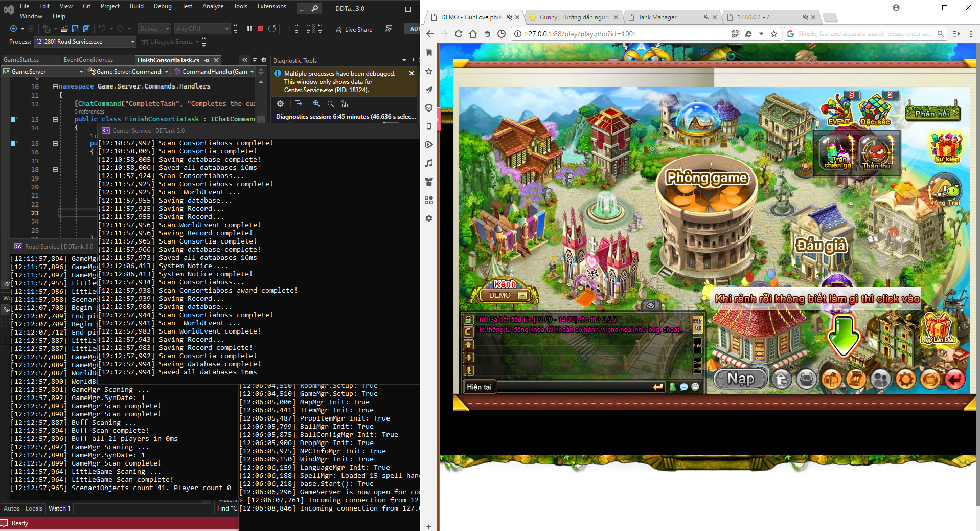Zoom in on the diagnostics timeline
This screenshot has height=531, width=980.
(x=316, y=104)
